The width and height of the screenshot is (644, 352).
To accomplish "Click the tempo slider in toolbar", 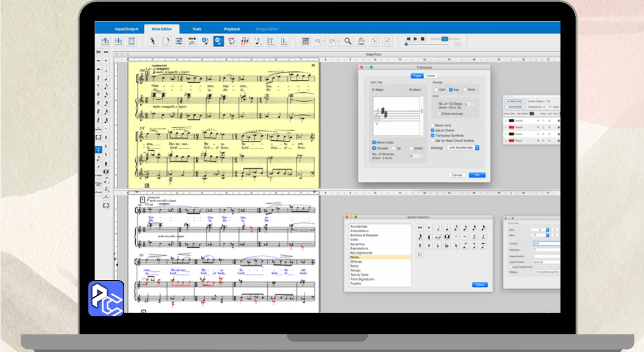I will pyautogui.click(x=444, y=39).
